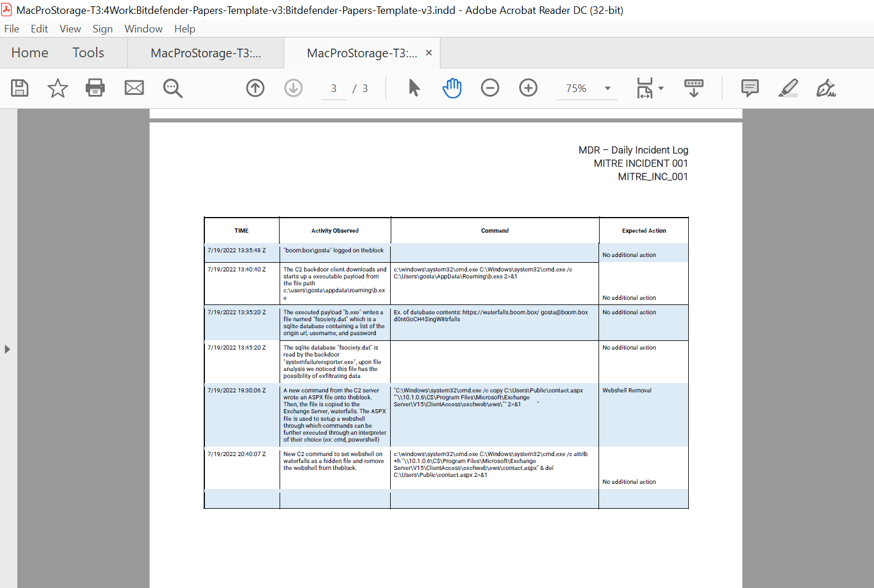Open the View menu
This screenshot has height=588, width=874.
(70, 29)
